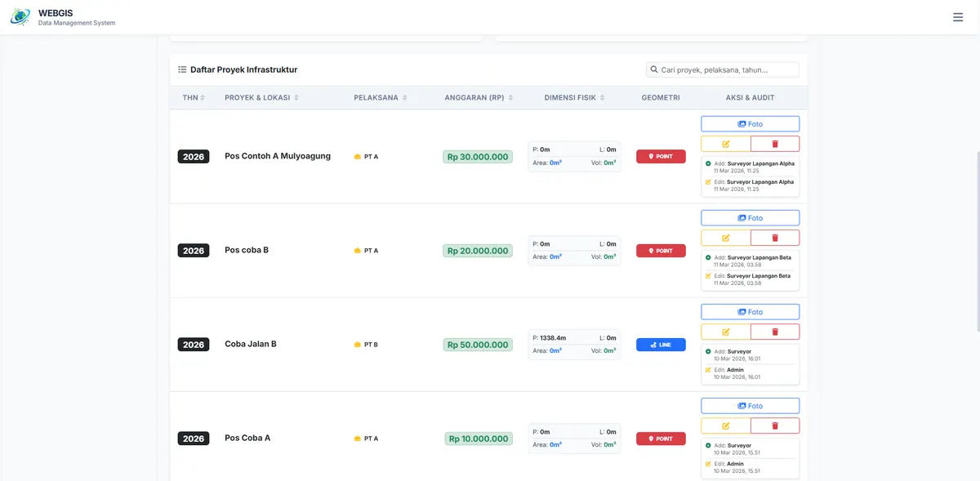The width and height of the screenshot is (980, 481).
Task: Edit the Pos Contoh A Mulyoagung project
Action: (725, 144)
